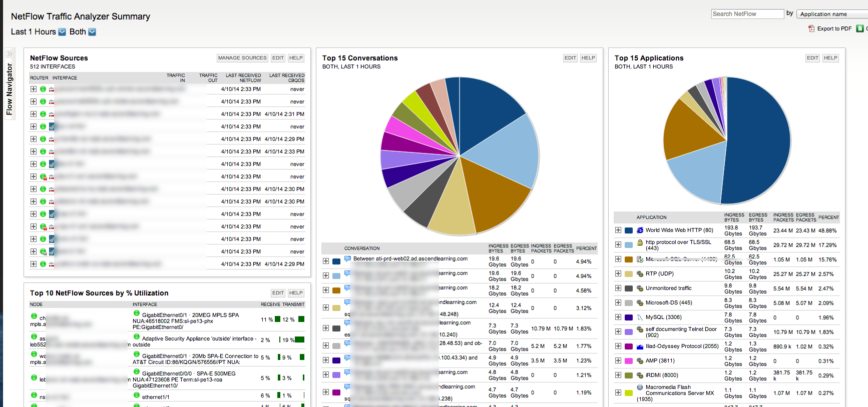Click the Unmonitored traffic application icon
868x407 pixels.
click(640, 288)
